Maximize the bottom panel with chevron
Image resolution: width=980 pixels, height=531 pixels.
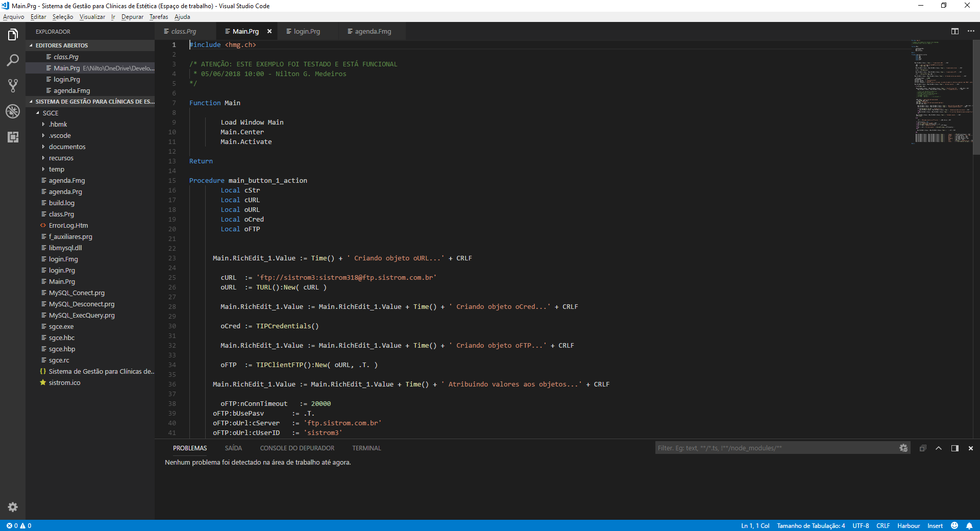[x=938, y=448]
